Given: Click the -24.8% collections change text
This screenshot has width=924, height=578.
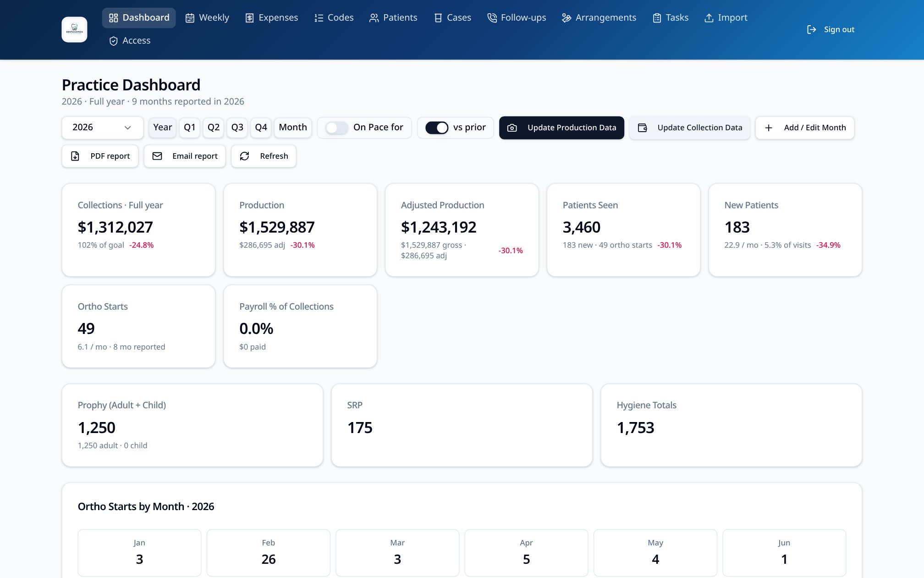Looking at the screenshot, I should [x=142, y=245].
